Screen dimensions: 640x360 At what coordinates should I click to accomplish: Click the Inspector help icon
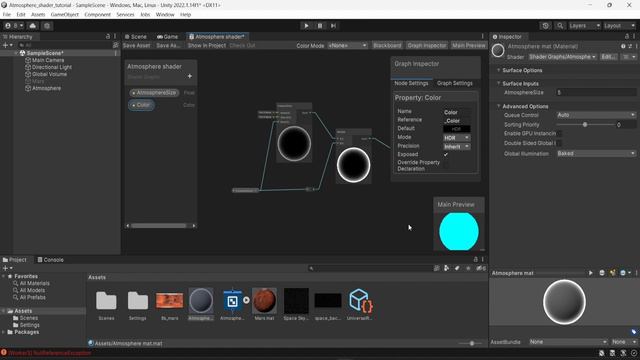pyautogui.click(x=623, y=47)
